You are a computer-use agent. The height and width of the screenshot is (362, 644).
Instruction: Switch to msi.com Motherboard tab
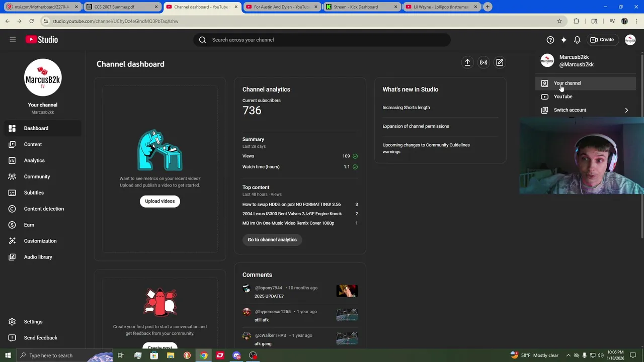click(x=42, y=7)
